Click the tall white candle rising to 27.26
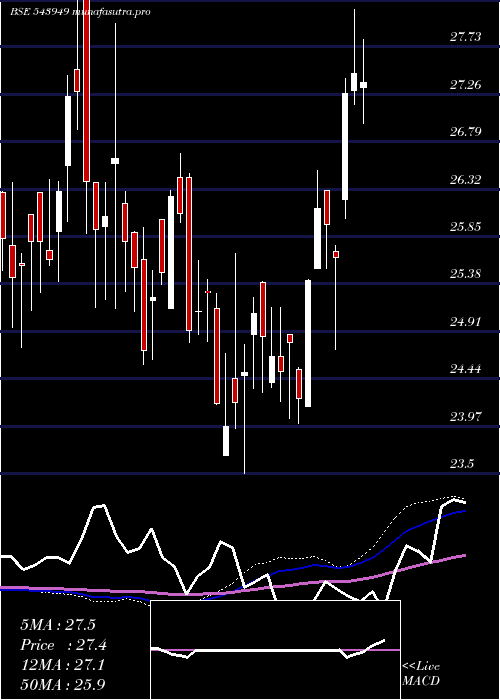The width and height of the screenshot is (500, 700). tap(345, 146)
